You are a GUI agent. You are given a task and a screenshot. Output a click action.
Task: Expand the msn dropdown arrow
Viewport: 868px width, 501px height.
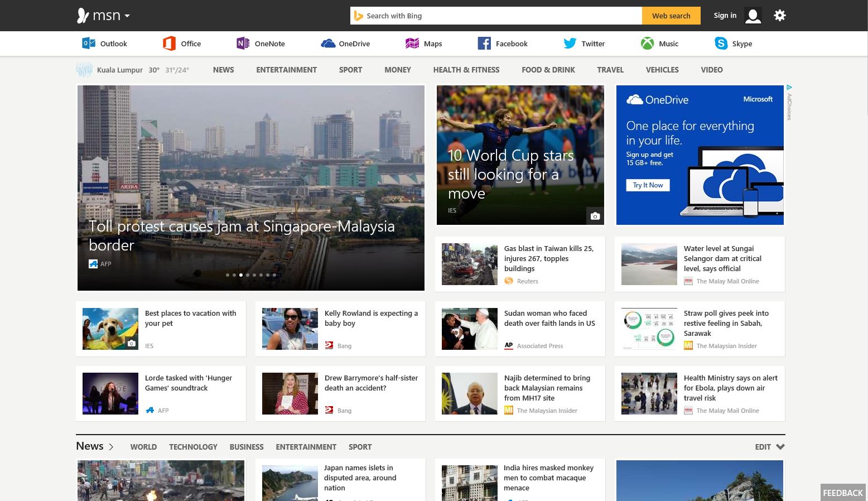point(127,16)
